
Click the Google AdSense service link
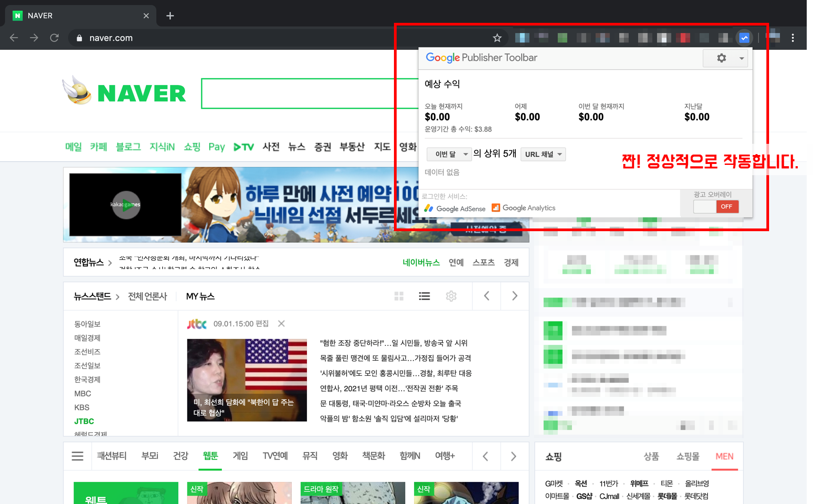[455, 208]
